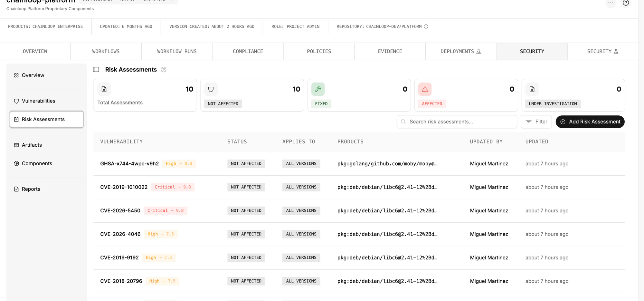Open the Compliance tab
Viewport: 644px width, 301px height.
pyautogui.click(x=248, y=52)
